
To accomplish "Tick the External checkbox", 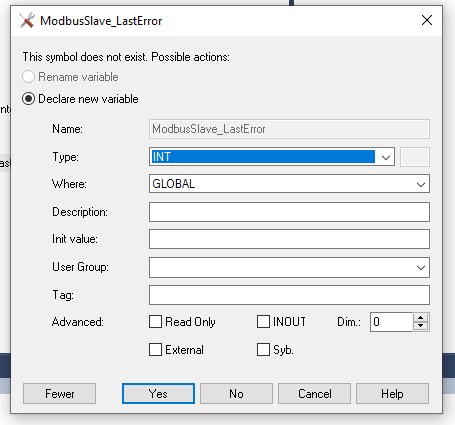I will click(155, 350).
